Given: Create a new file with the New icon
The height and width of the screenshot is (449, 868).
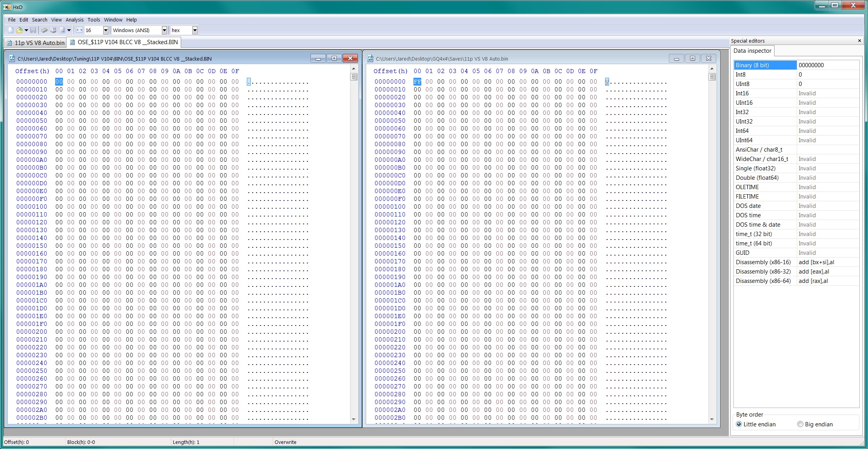Looking at the screenshot, I should coord(11,30).
